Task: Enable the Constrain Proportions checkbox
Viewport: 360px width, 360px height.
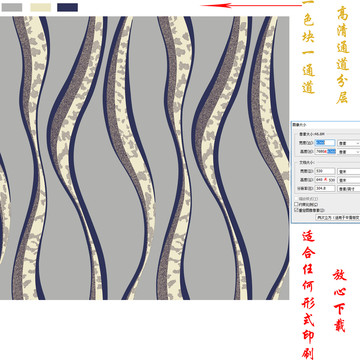Action: tap(296, 204)
